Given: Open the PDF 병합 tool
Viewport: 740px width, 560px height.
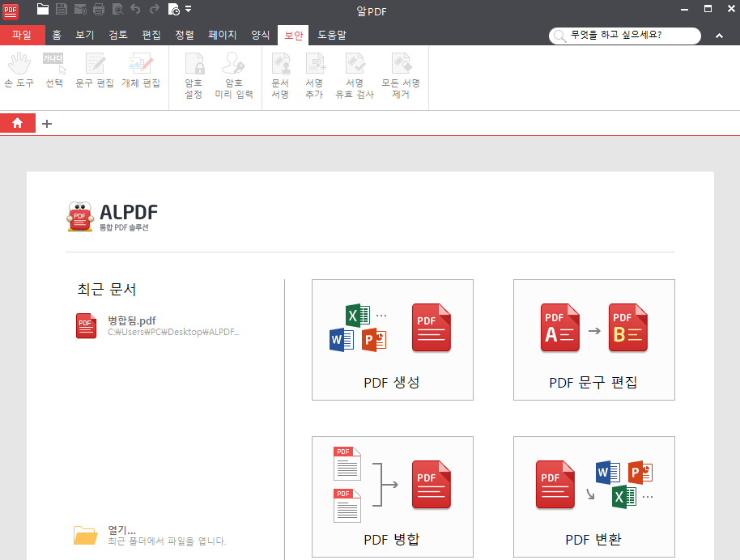Looking at the screenshot, I should 392,496.
